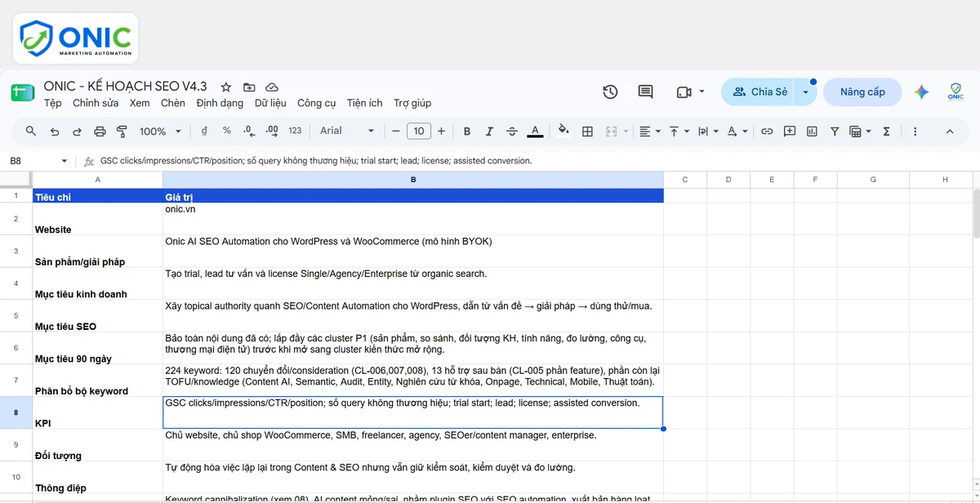Viewport: 980px width, 503px height.
Task: Toggle bold formatting
Action: tap(467, 131)
